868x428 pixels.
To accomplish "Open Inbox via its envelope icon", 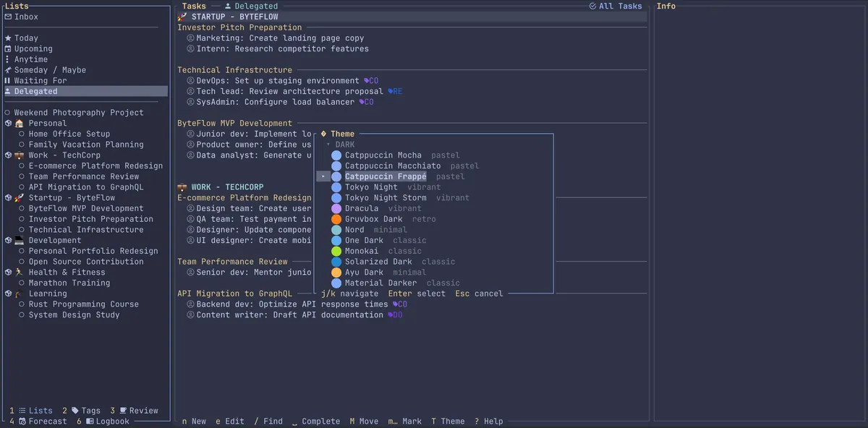I will click(x=8, y=17).
